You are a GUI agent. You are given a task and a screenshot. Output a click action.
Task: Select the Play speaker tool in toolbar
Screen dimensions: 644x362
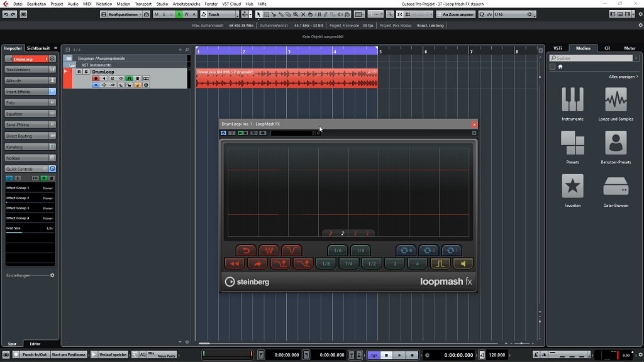coord(340,14)
